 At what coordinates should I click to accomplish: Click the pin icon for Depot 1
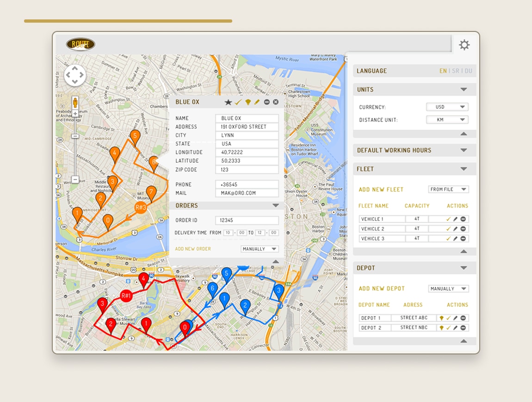(441, 318)
